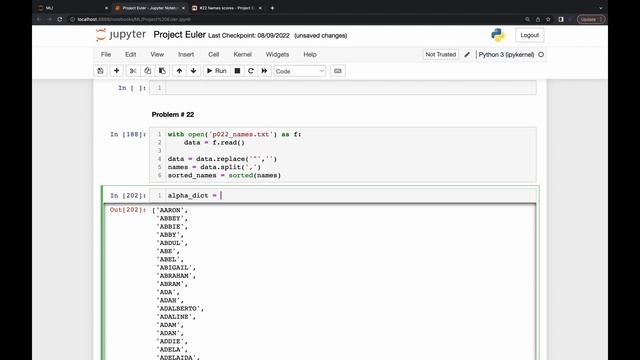Screen dimensions: 640x360
Task: Move selected cell up arrow
Action: coord(179,71)
